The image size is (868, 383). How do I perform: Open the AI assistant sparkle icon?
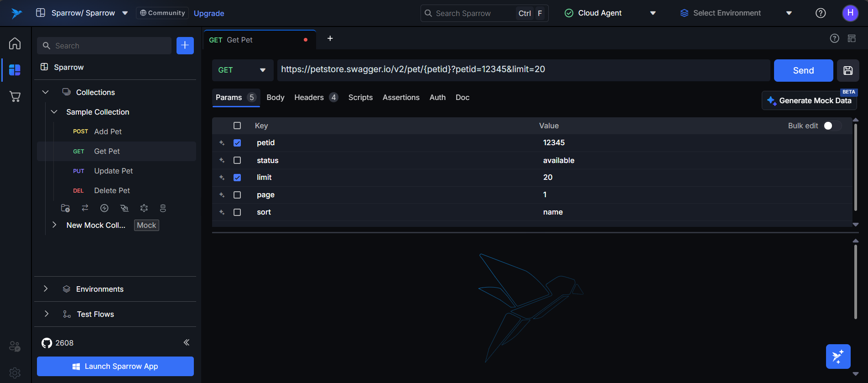(x=838, y=357)
